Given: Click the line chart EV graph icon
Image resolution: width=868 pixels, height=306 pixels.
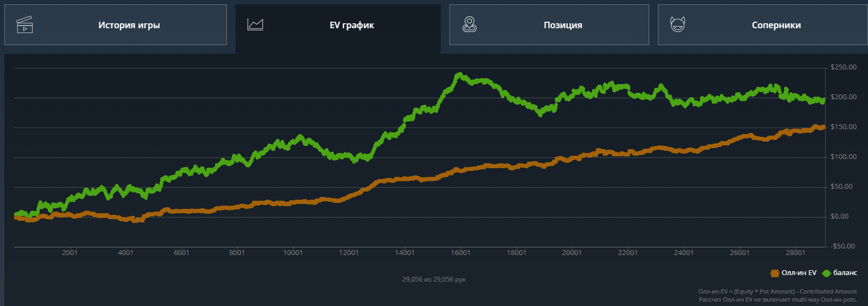Looking at the screenshot, I should click(x=255, y=24).
